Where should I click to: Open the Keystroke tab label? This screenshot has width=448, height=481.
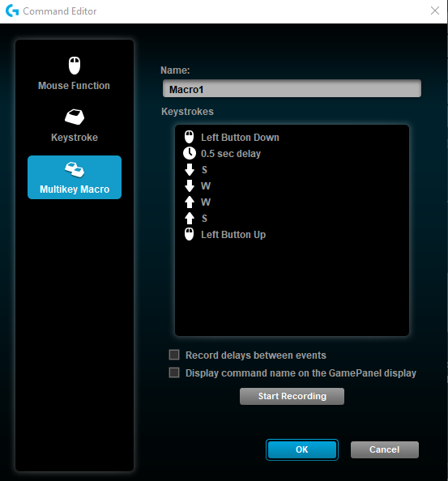pos(75,138)
